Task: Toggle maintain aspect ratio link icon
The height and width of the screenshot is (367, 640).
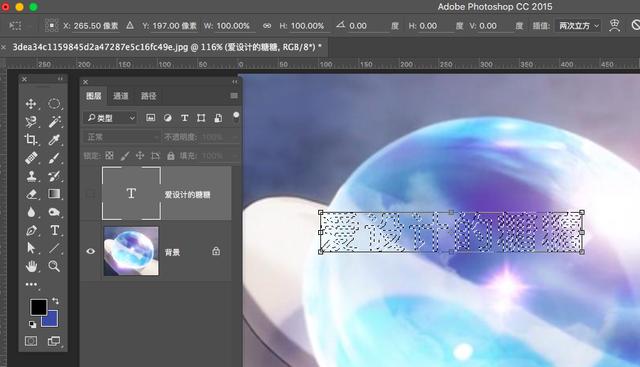Action: click(x=267, y=26)
